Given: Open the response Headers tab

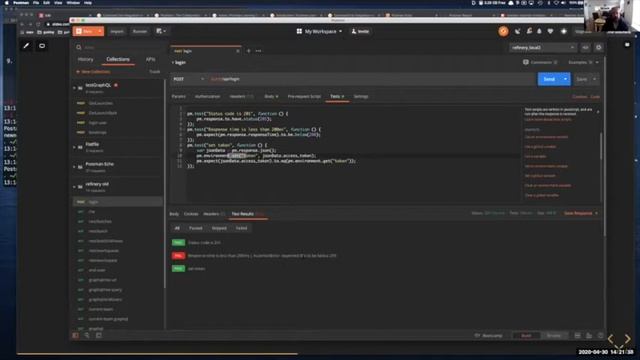Looking at the screenshot, I should [214, 214].
